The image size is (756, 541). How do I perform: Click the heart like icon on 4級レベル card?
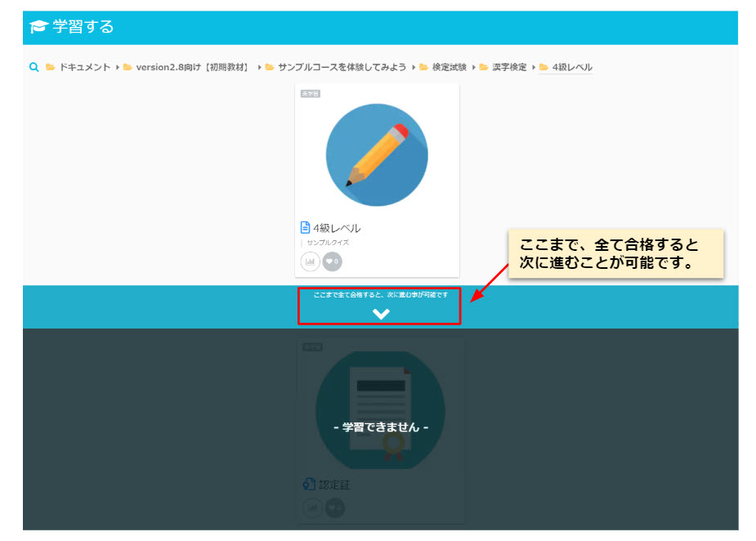tap(331, 262)
